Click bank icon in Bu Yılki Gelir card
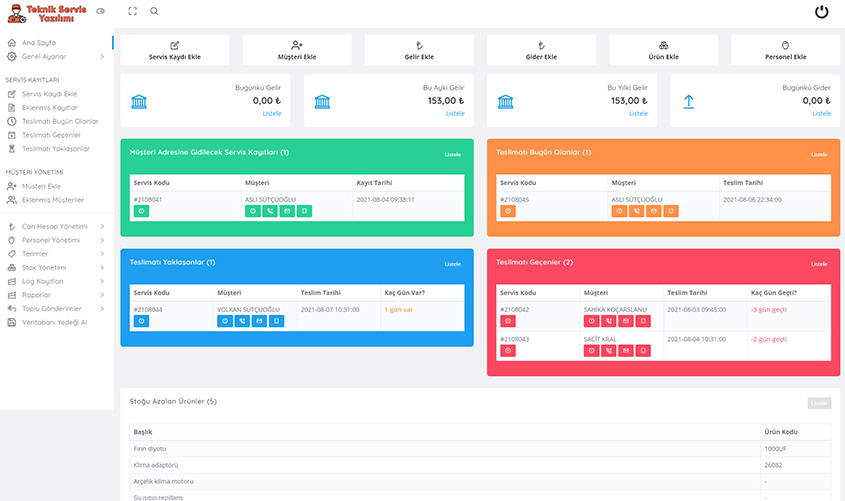Viewport: 845px width, 501px height. (x=505, y=101)
